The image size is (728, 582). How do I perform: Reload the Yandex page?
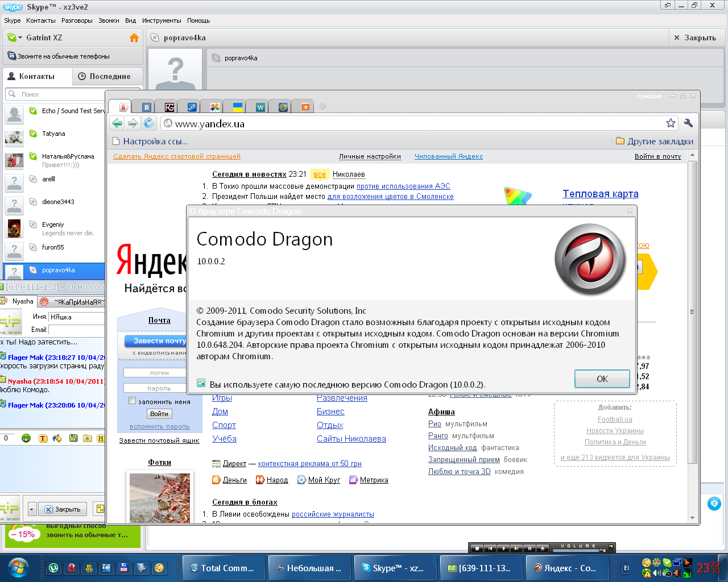(149, 123)
